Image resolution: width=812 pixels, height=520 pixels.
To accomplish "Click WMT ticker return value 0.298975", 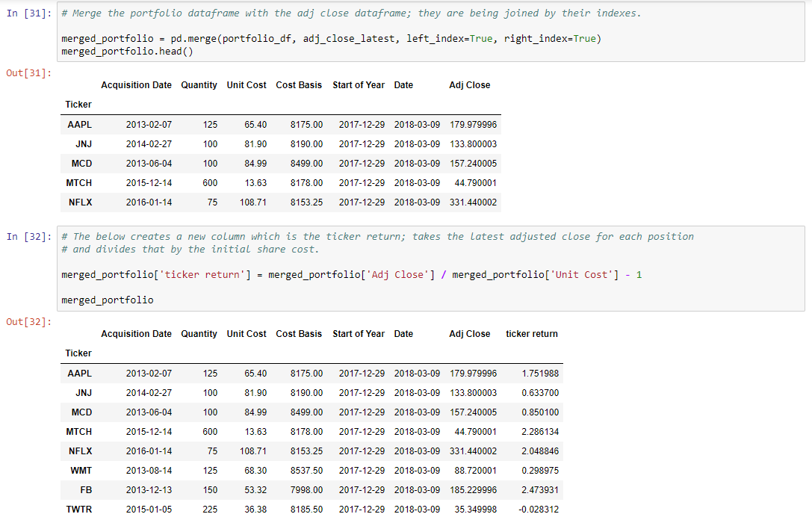I will (540, 471).
